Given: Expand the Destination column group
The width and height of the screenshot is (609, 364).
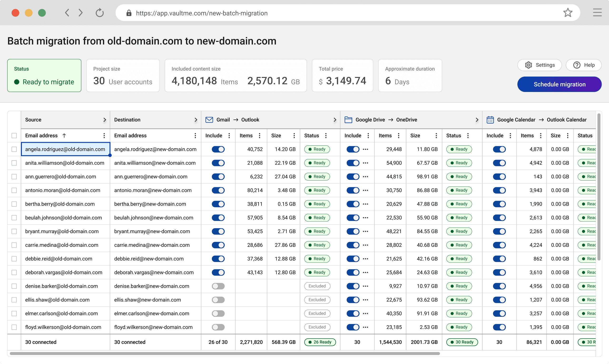Looking at the screenshot, I should (196, 120).
